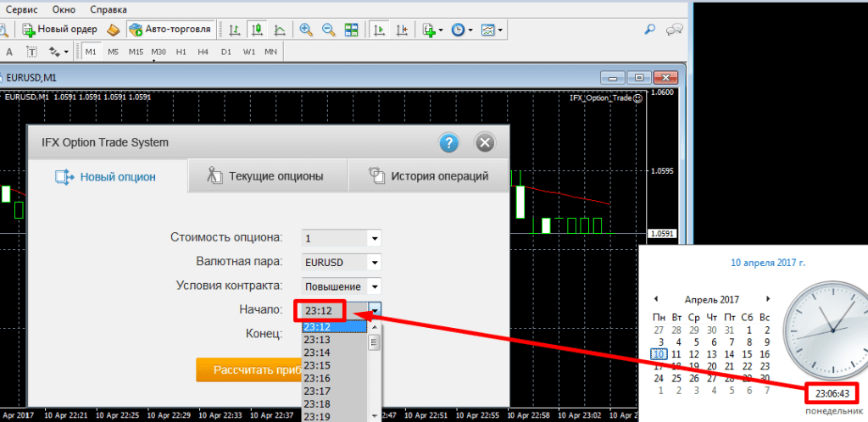The image size is (868, 422).
Task: Select the M5 timeframe
Action: pos(113,52)
